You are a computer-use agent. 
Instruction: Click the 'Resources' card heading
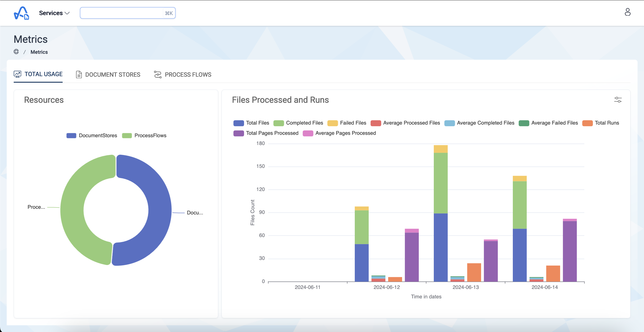pos(44,100)
